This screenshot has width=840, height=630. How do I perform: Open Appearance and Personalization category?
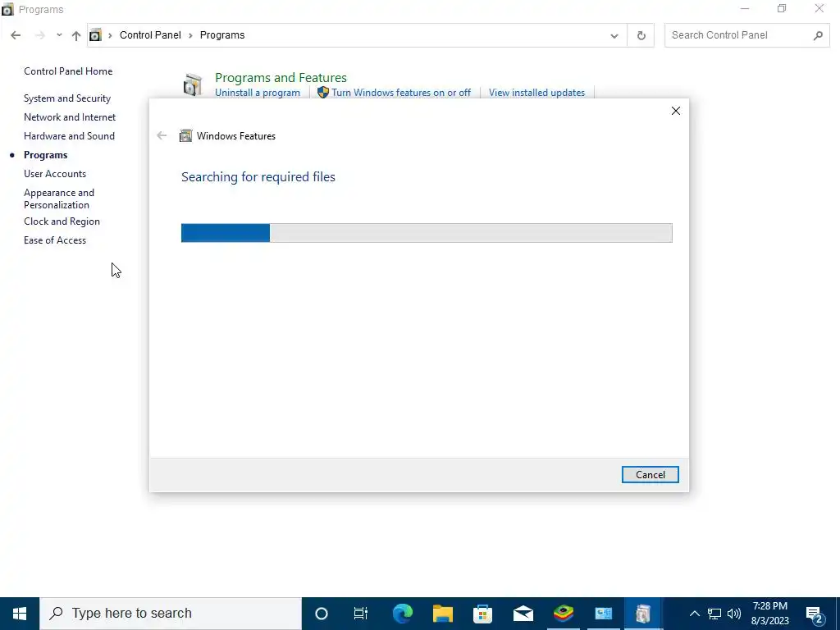59,199
